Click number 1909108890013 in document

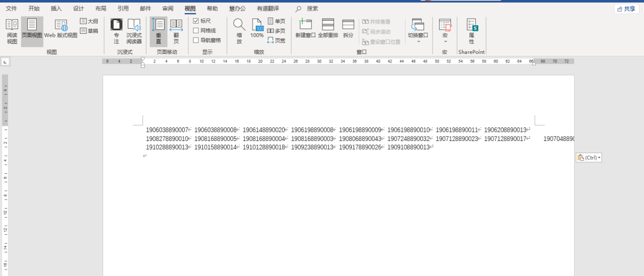click(x=409, y=147)
